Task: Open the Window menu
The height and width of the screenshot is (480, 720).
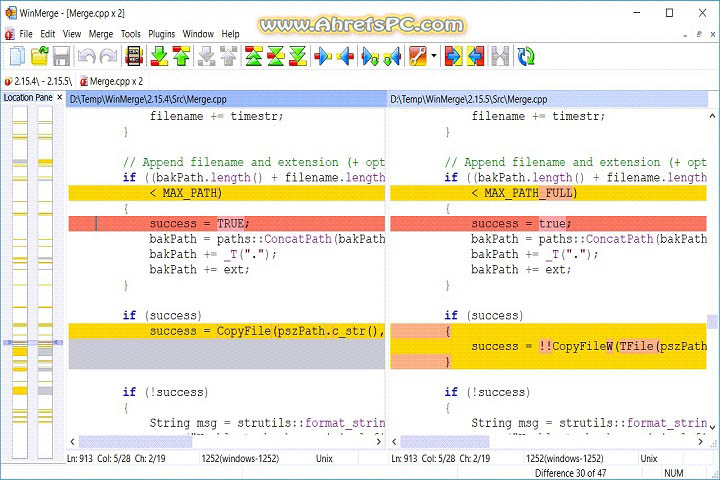Action: click(198, 34)
